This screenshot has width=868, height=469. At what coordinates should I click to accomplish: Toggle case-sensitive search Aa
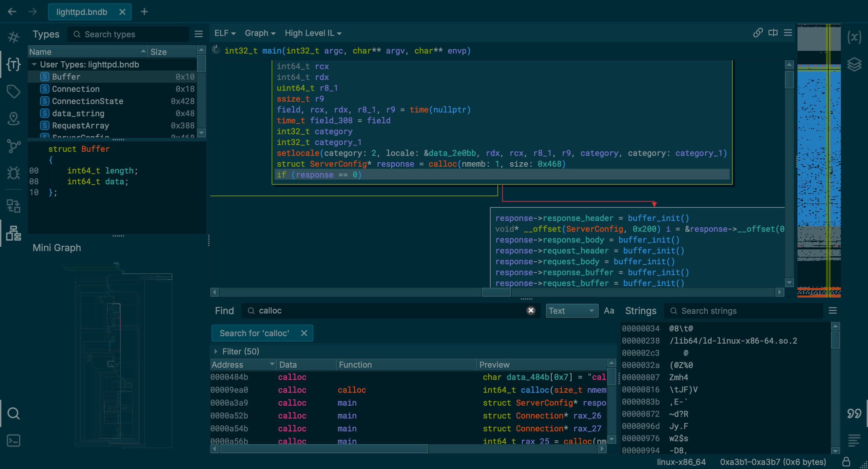[609, 311]
